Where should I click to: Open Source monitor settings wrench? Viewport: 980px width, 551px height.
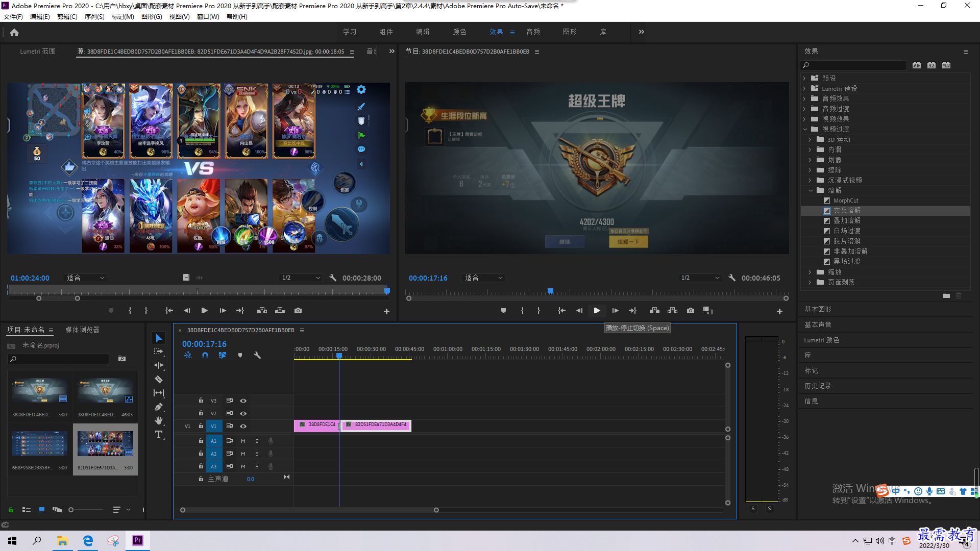[x=333, y=278]
